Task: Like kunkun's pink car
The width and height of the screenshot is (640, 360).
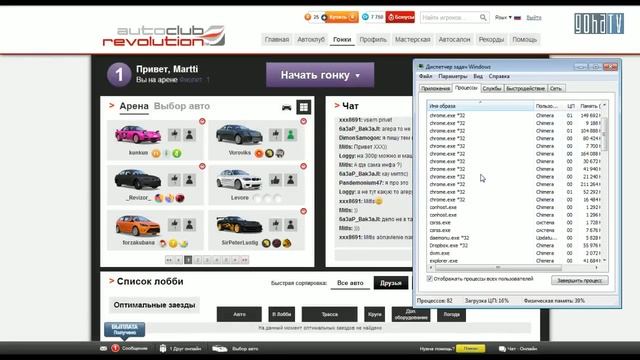Action: (174, 135)
